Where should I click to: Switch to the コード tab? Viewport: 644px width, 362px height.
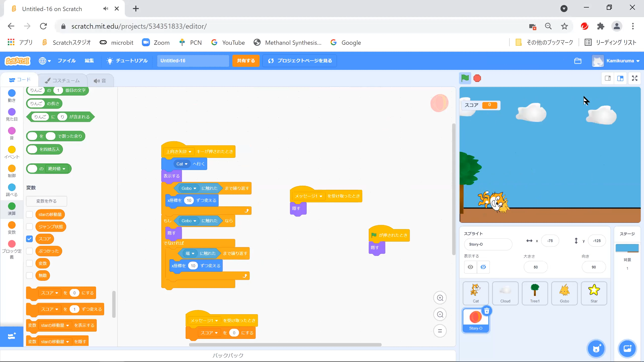20,80
